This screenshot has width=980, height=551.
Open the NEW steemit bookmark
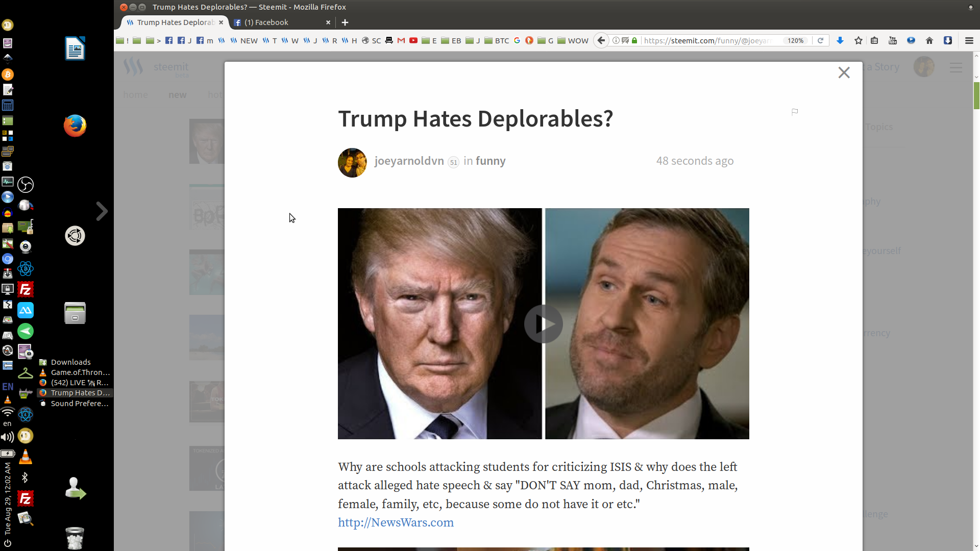click(x=243, y=40)
